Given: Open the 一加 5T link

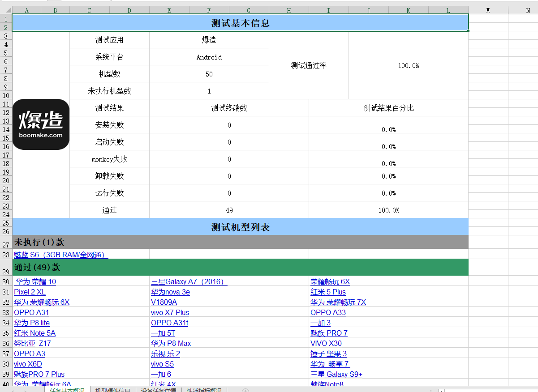Looking at the screenshot, I should click(163, 333).
